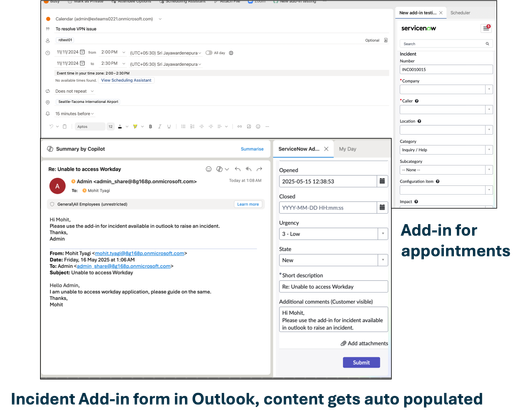Click the help icon beside the Location label
The height and width of the screenshot is (420, 531).
(419, 121)
